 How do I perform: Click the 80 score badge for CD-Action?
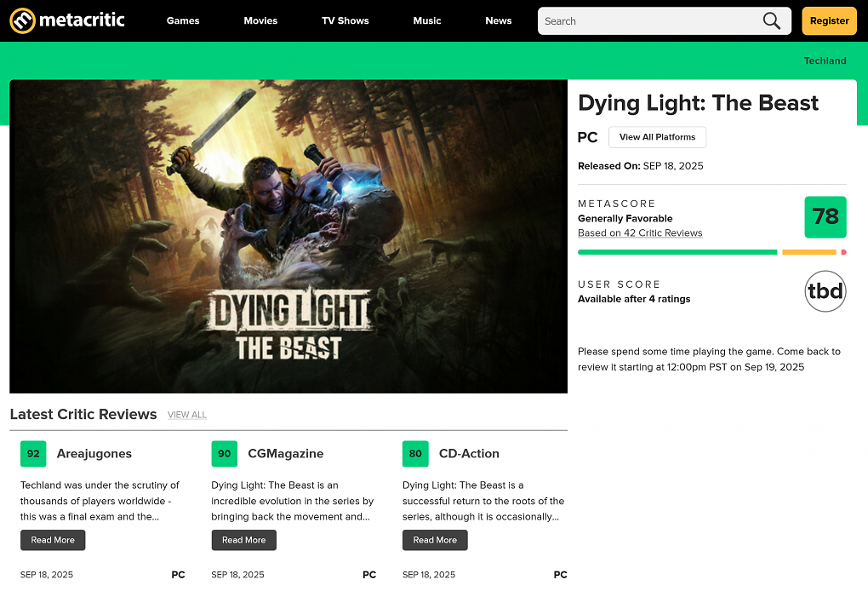coord(415,454)
